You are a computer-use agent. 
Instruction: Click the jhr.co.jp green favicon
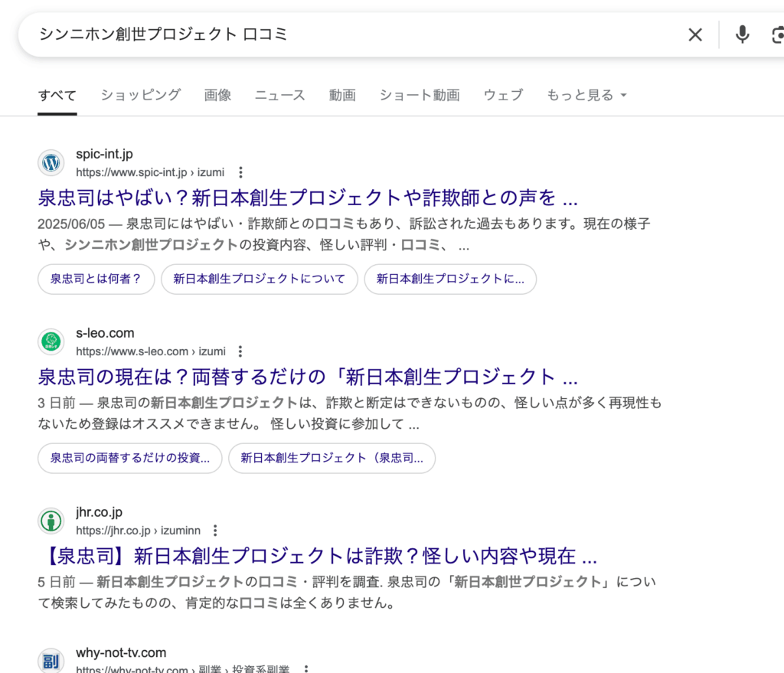coord(51,521)
